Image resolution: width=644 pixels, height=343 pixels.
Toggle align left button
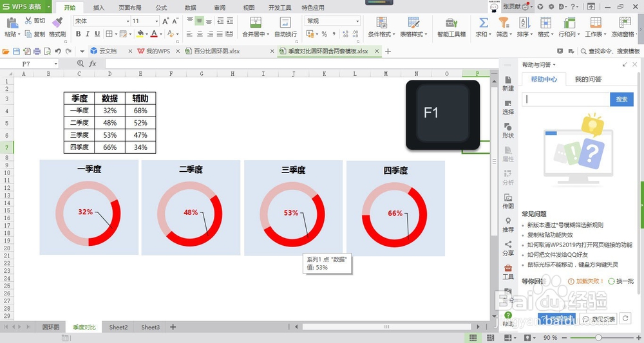tap(189, 34)
